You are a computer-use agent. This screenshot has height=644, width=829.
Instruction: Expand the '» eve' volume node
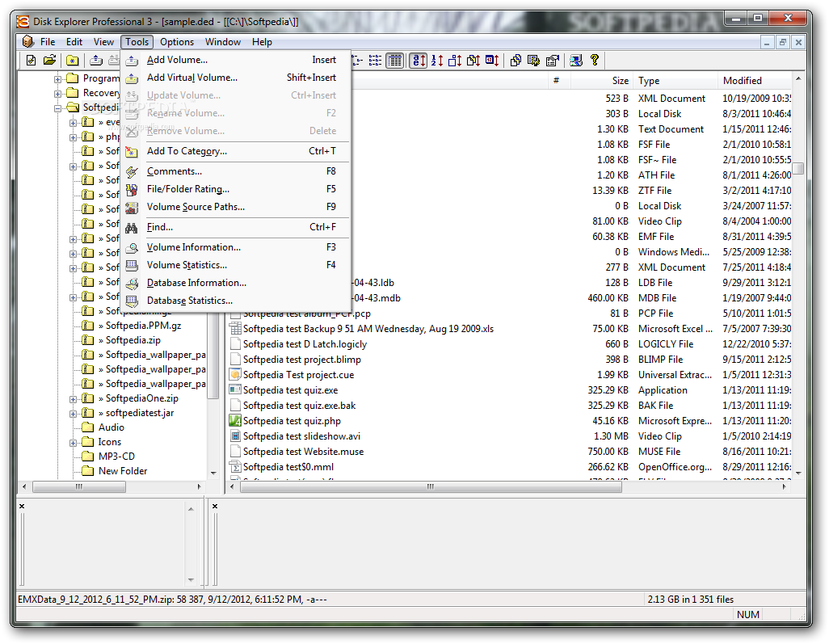[x=73, y=123]
